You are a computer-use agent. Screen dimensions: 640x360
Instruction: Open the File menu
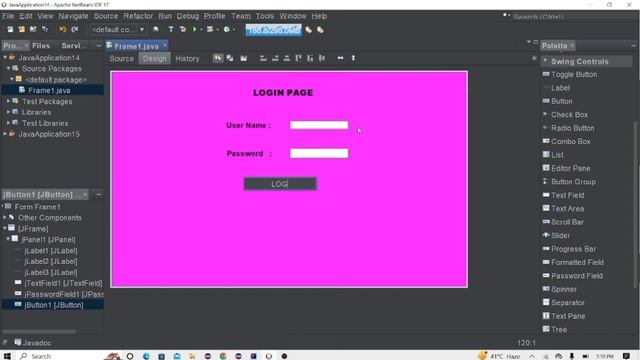tap(8, 16)
